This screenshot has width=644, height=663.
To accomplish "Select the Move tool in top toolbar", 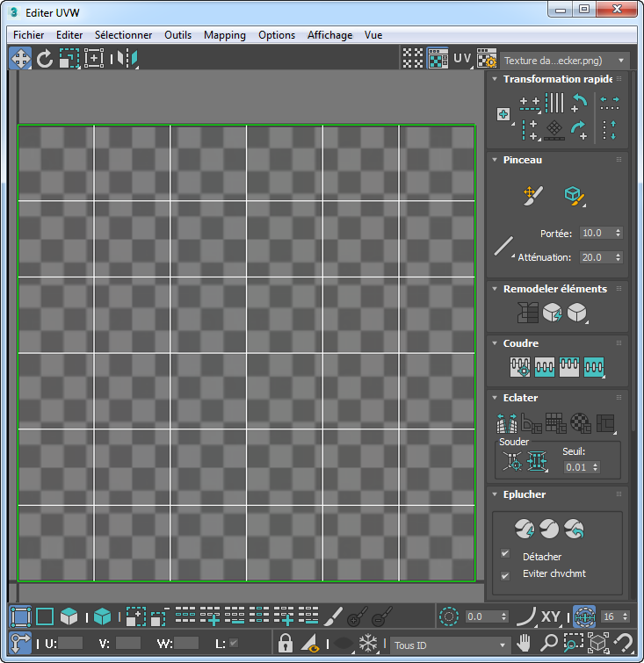I will pos(20,58).
